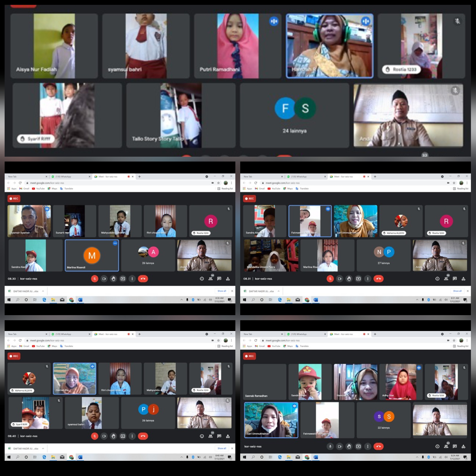Expand DAFTAR HADIR download chevron in 08.30 window
Image resolution: width=476 pixels, height=476 pixels.
coord(43,291)
